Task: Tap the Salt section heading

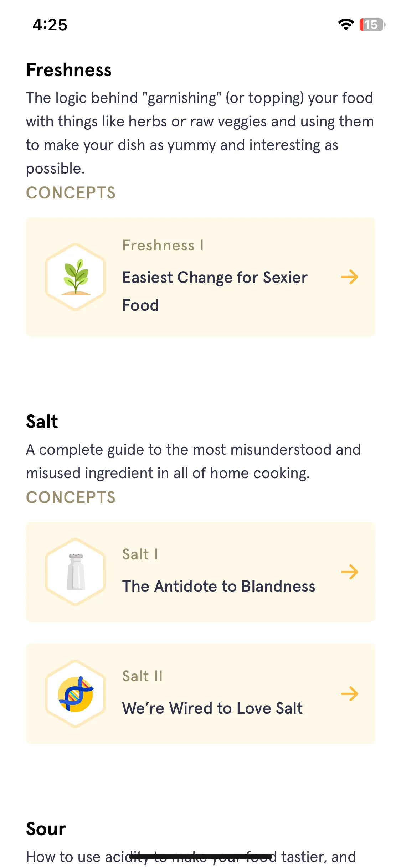Action: [42, 422]
